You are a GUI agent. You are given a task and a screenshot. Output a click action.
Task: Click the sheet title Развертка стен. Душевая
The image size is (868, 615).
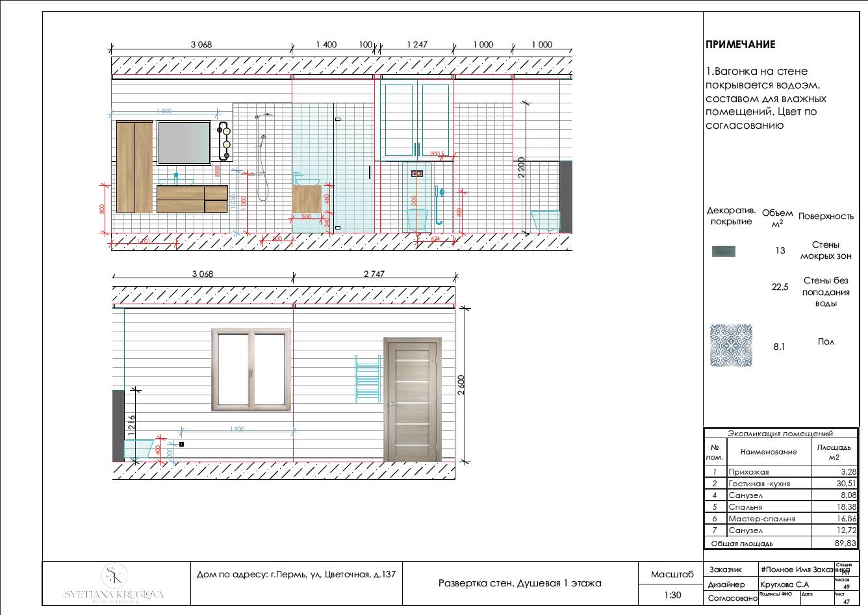(520, 583)
